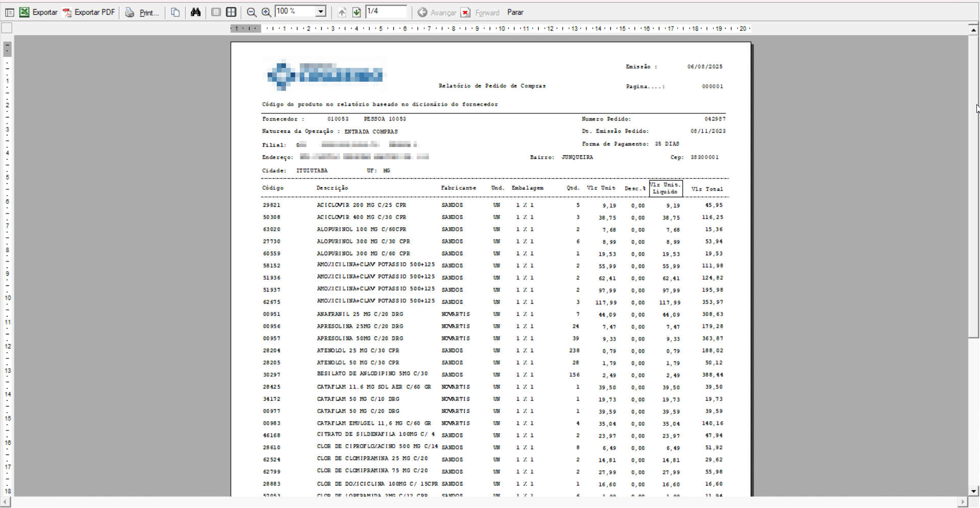Click the 1/4 page number field

[387, 11]
